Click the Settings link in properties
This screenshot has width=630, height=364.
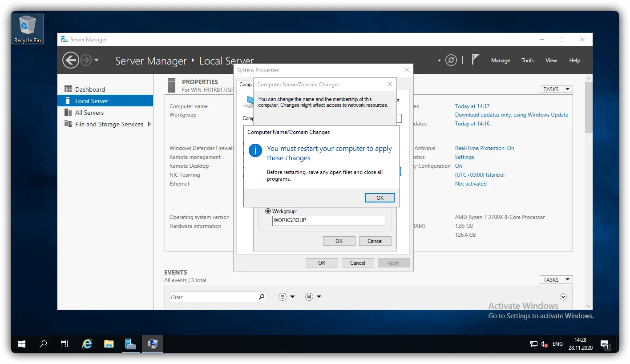tap(464, 157)
